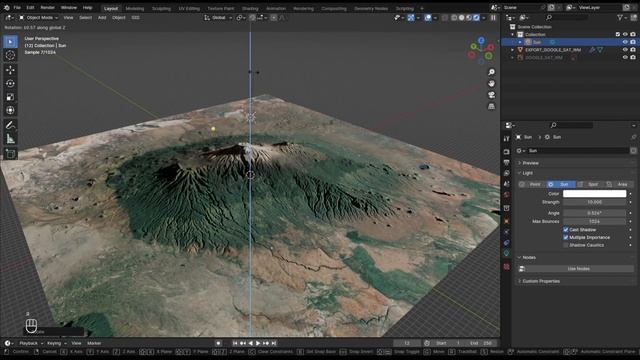Select the Annotate tool
Image resolution: width=640 pixels, height=360 pixels.
(11, 125)
